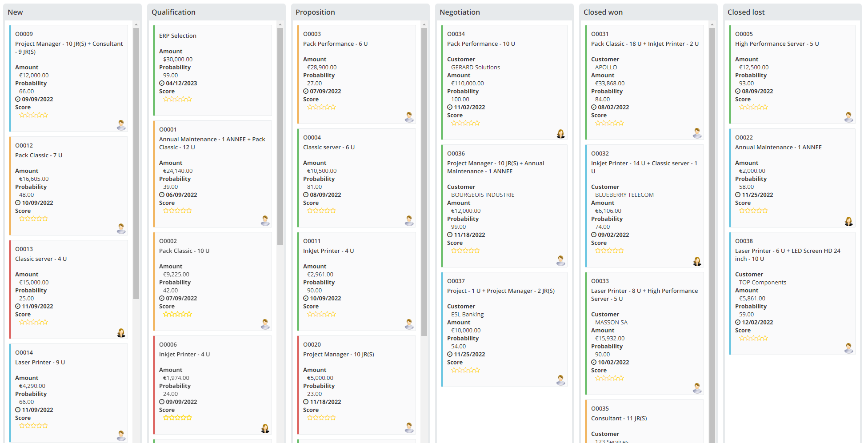Click the avatar icon on card O0020

tap(409, 428)
